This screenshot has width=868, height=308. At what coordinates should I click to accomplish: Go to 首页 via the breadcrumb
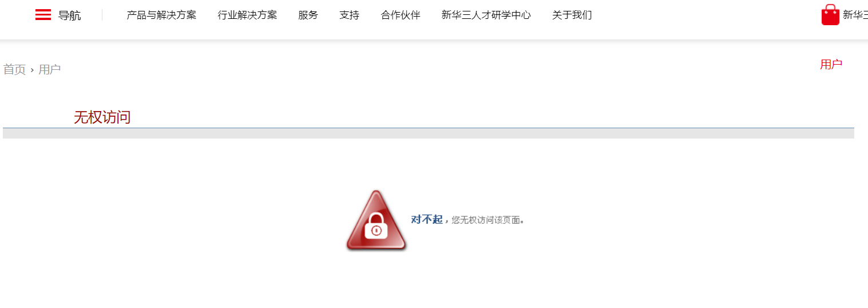[14, 70]
